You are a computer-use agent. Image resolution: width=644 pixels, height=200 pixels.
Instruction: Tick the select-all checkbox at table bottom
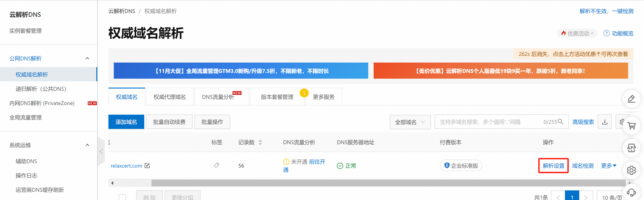click(122, 197)
